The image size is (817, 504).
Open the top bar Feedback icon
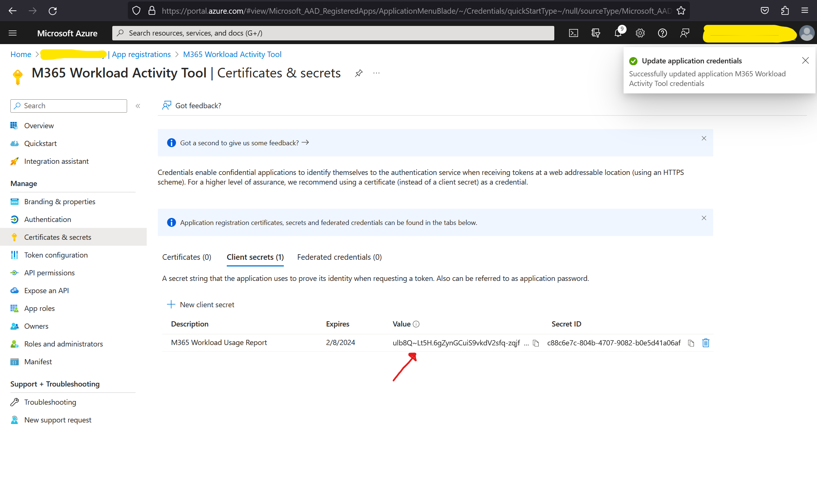click(684, 33)
